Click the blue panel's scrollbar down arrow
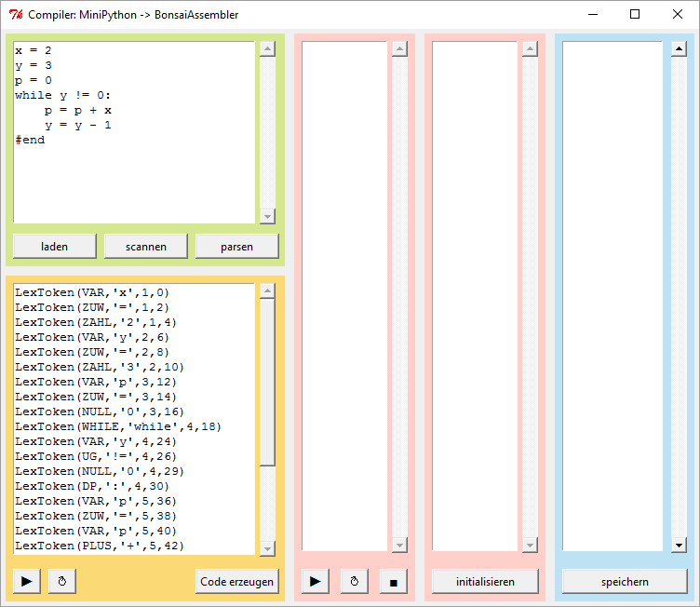 click(x=678, y=546)
